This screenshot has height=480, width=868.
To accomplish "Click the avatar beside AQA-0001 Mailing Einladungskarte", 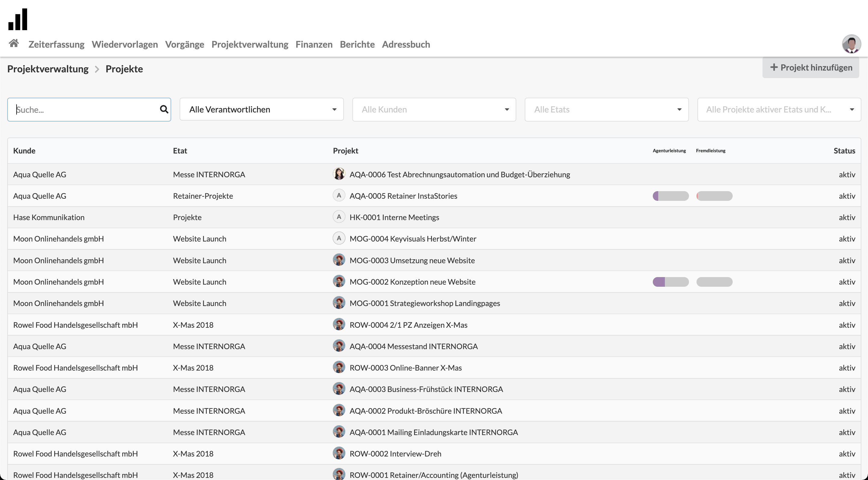I will click(x=339, y=431).
